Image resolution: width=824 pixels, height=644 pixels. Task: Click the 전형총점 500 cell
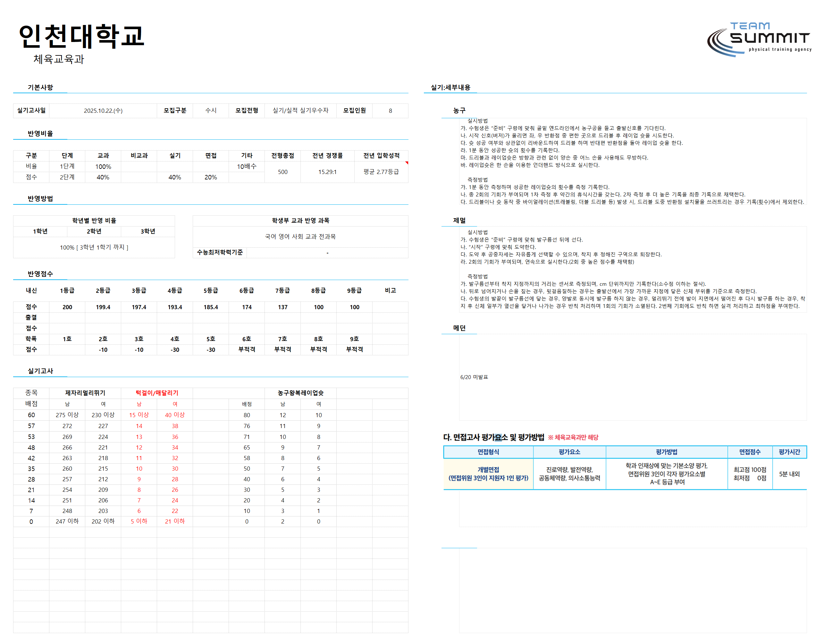(x=282, y=172)
